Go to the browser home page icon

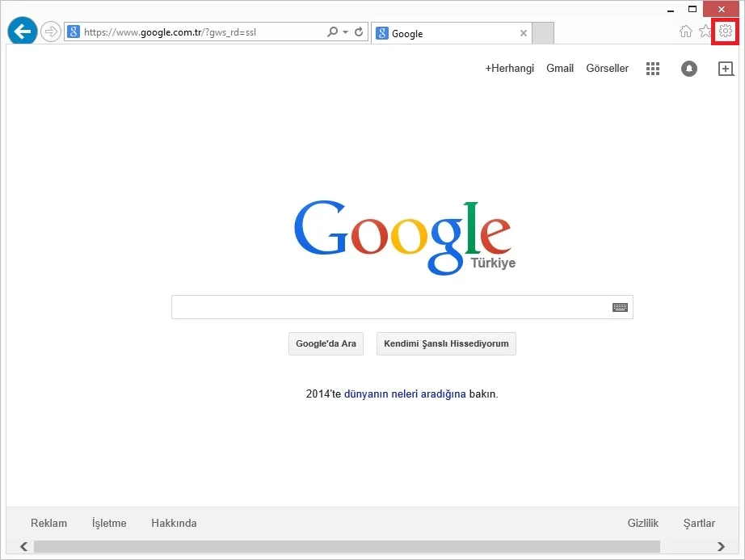[x=685, y=32]
